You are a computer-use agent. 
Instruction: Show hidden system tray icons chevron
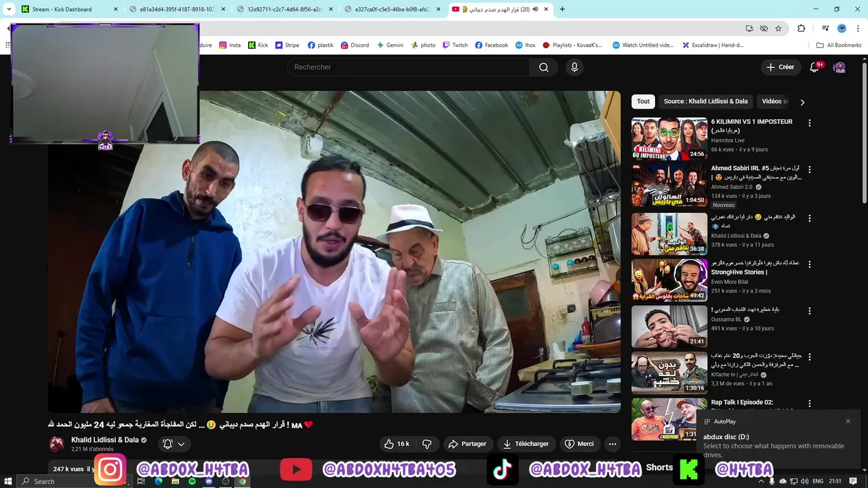[x=759, y=481]
